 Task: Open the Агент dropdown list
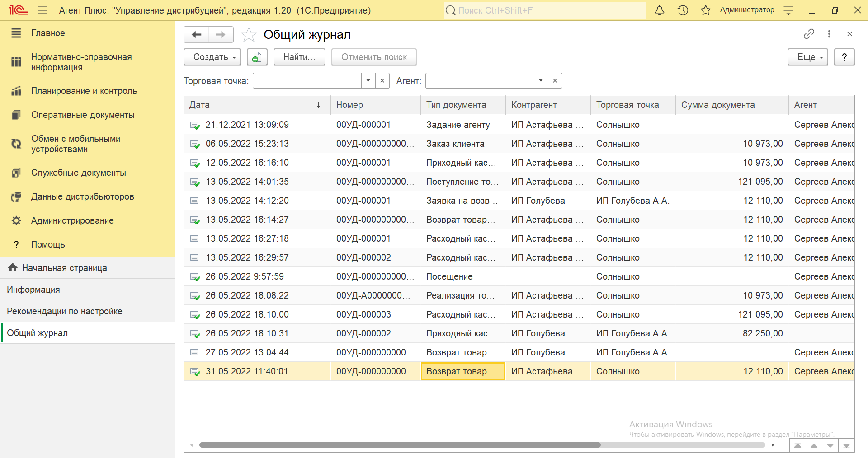pyautogui.click(x=541, y=81)
